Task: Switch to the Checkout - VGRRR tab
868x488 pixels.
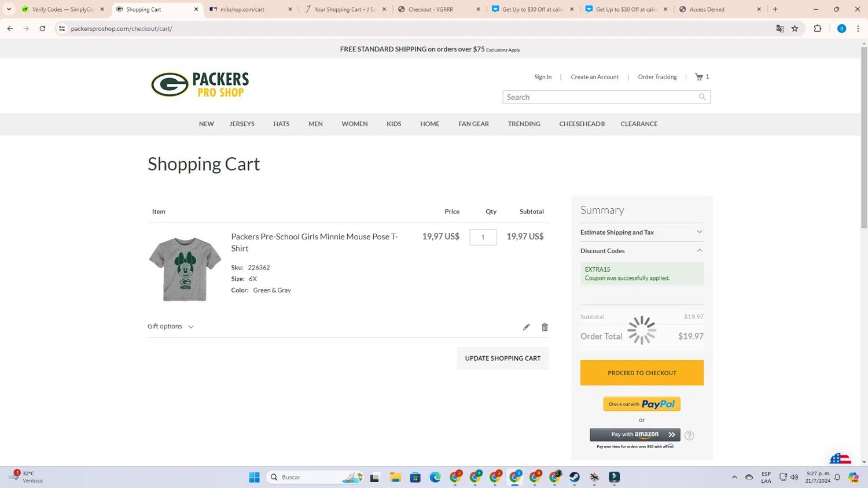Action: [x=439, y=9]
